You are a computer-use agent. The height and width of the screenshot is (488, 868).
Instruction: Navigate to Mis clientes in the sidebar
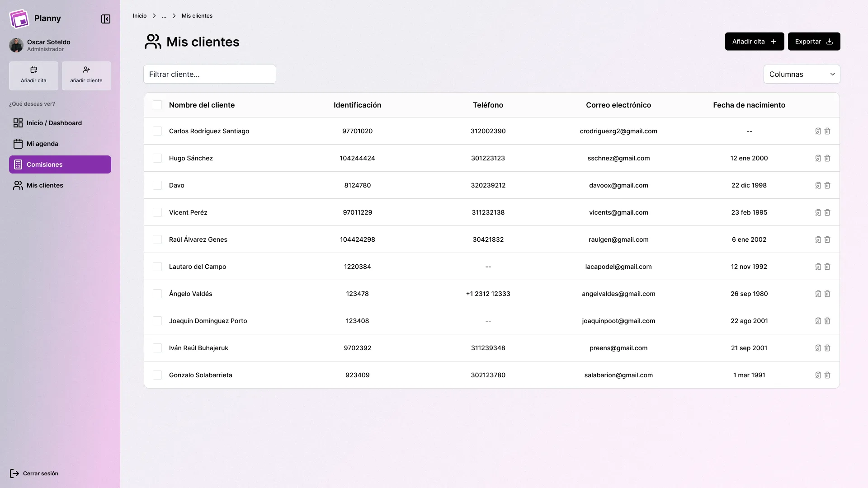tap(44, 185)
